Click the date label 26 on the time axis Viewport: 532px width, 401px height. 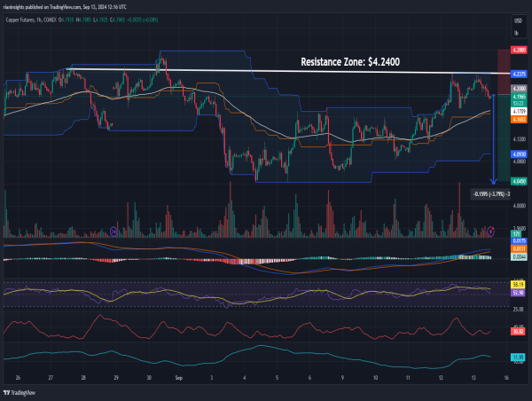18,378
